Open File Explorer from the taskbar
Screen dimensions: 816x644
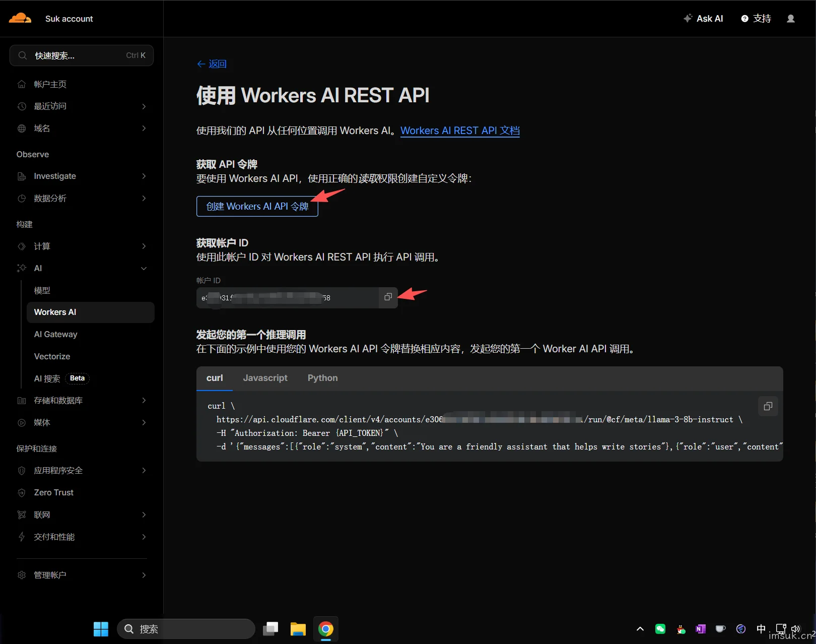coord(298,629)
